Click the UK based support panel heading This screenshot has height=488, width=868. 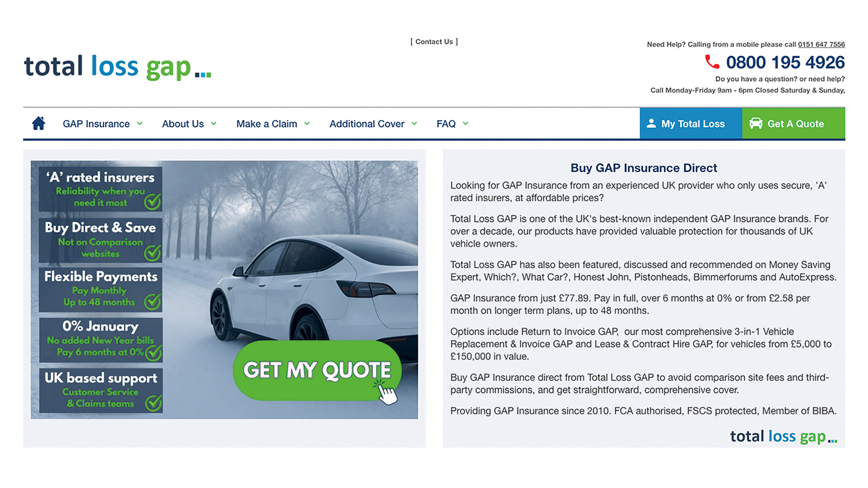[101, 378]
